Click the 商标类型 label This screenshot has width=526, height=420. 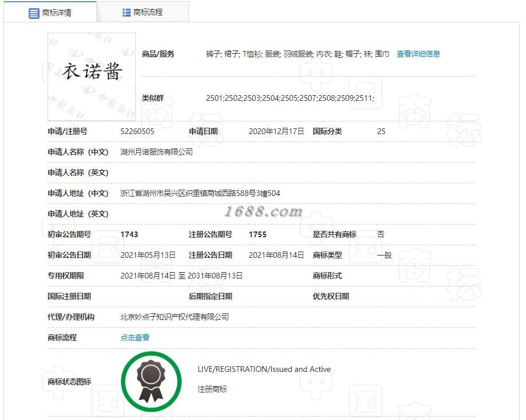click(327, 256)
